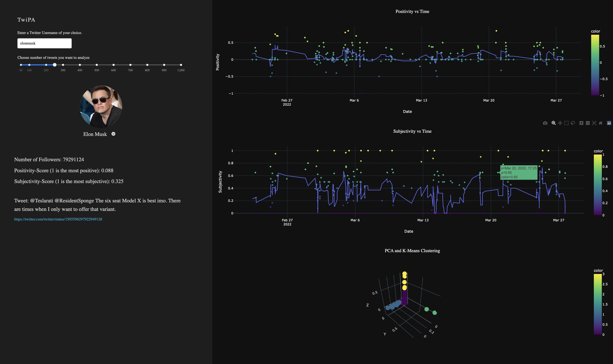Click the 1,000 mark on tweet slider
Viewport: 613px width, 364px height.
tap(181, 65)
